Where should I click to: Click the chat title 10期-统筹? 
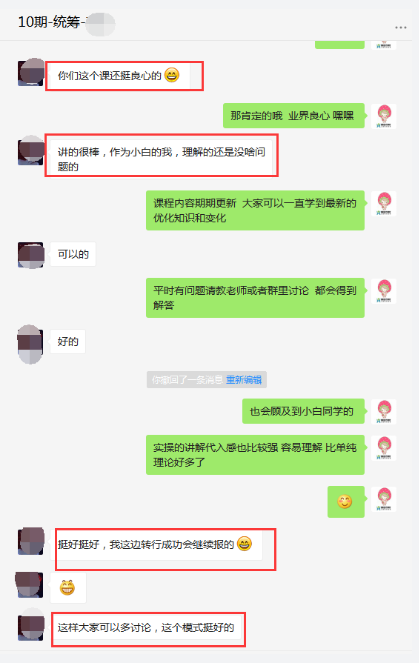pos(51,22)
